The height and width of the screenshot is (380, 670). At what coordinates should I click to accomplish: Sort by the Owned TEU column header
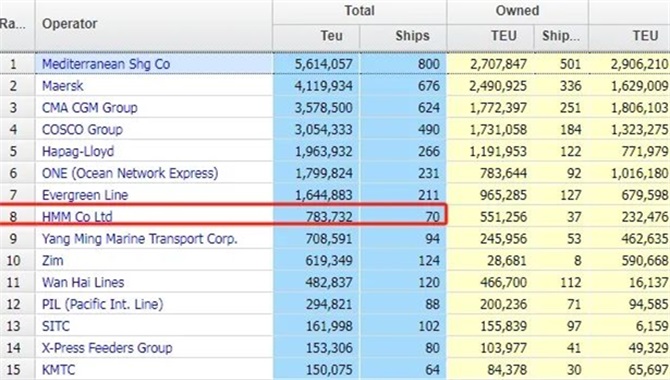point(504,36)
